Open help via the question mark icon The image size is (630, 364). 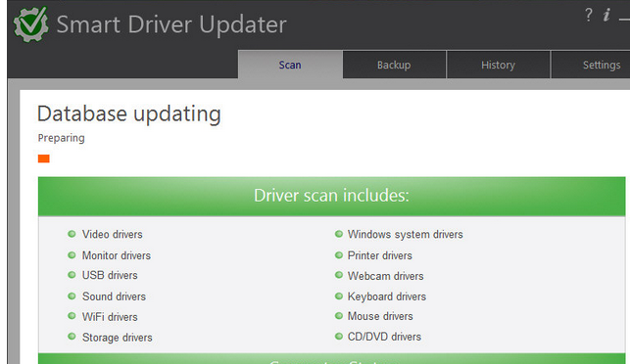pos(588,16)
